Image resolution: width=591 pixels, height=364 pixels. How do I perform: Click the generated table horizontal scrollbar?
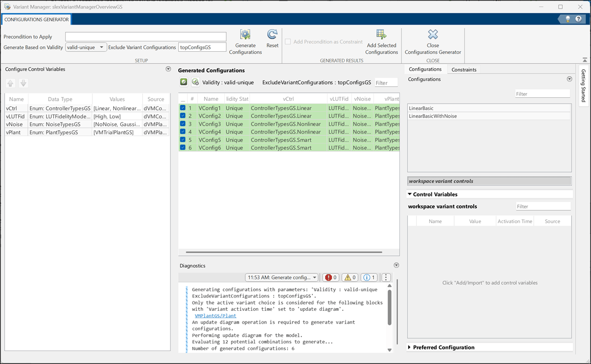(x=284, y=252)
